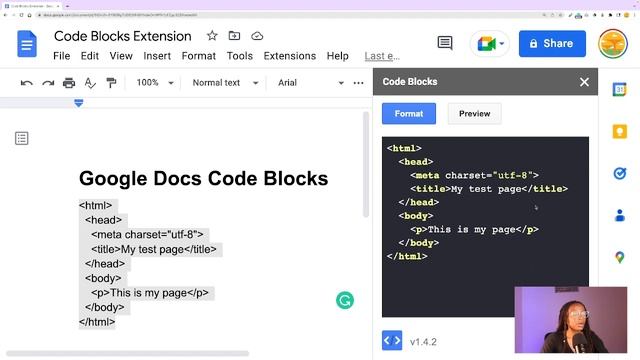Print the document
This screenshot has height=360, width=640.
tap(69, 83)
